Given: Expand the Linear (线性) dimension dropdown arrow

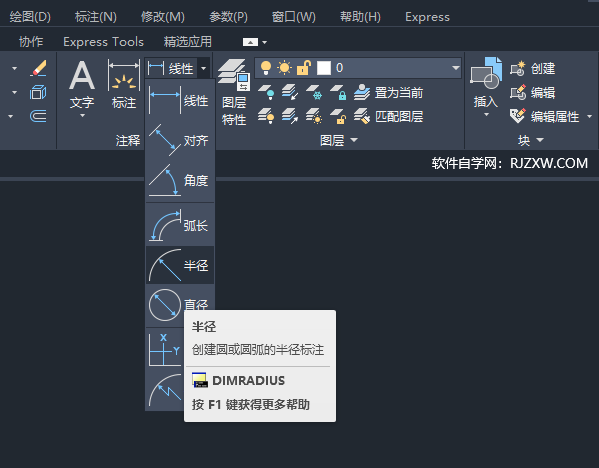Looking at the screenshot, I should point(204,68).
